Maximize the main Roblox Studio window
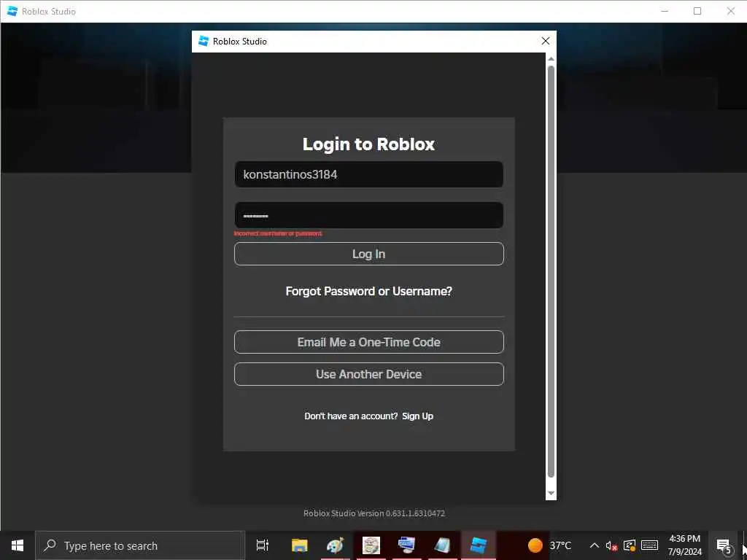This screenshot has height=560, width=747. [697, 11]
